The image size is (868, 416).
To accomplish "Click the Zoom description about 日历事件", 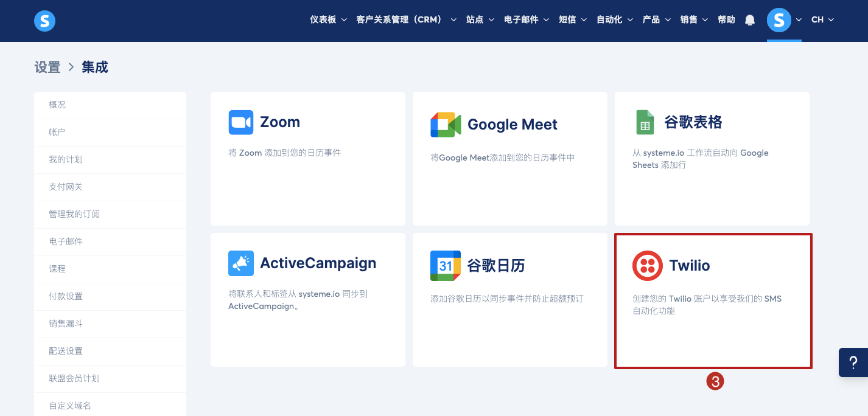I will [285, 153].
